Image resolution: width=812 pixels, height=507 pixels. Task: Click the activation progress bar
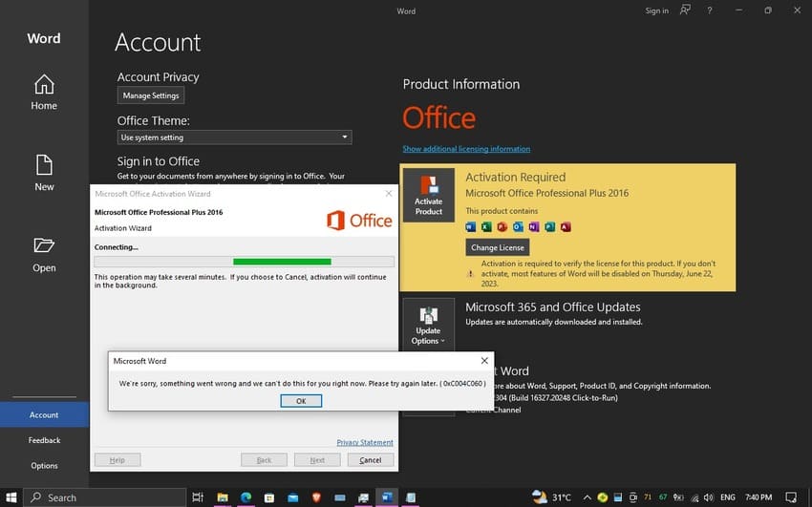pos(244,262)
